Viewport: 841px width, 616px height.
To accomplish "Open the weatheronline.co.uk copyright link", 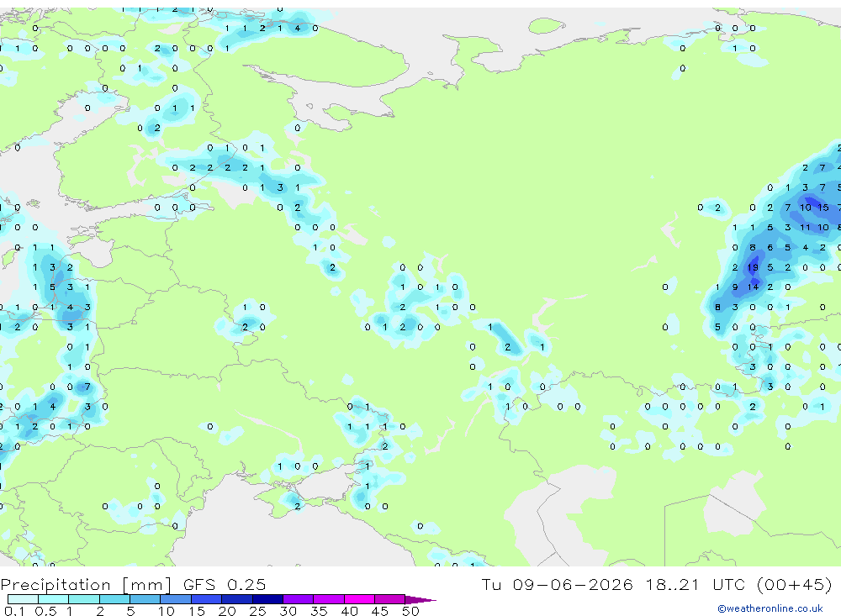I will pos(770,608).
